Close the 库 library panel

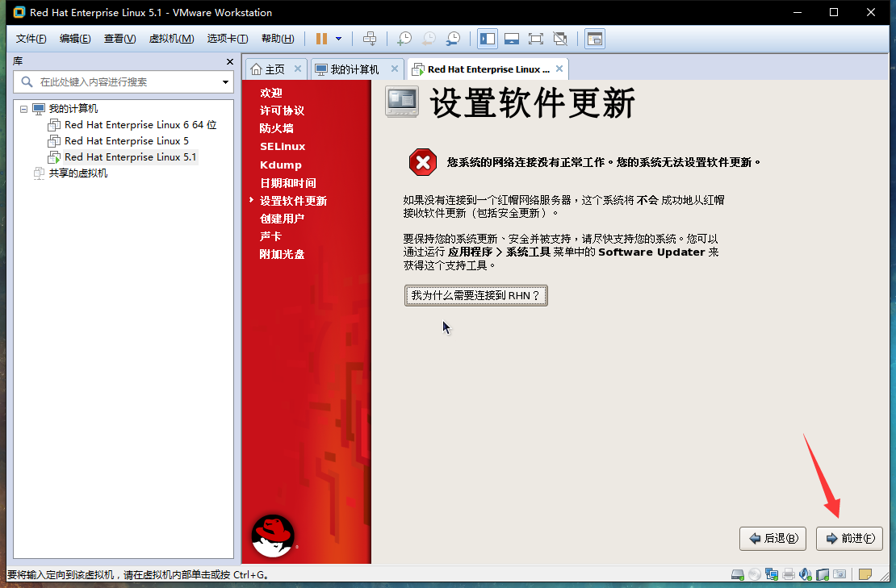tap(230, 61)
